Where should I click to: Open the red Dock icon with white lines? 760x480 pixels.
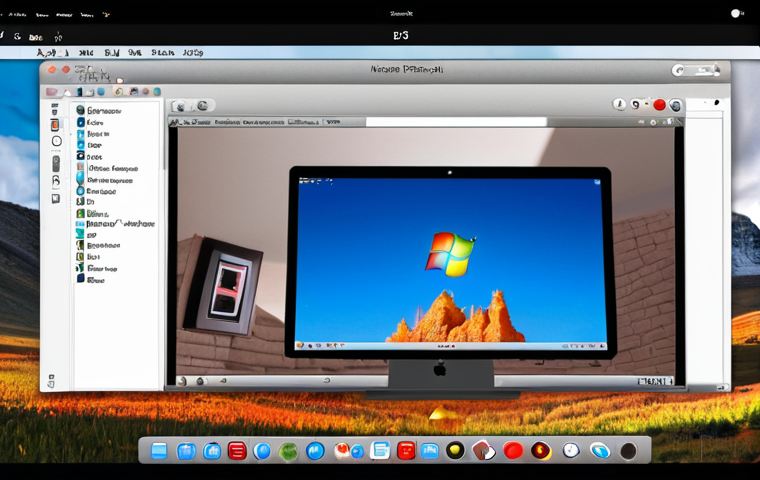pos(237,451)
